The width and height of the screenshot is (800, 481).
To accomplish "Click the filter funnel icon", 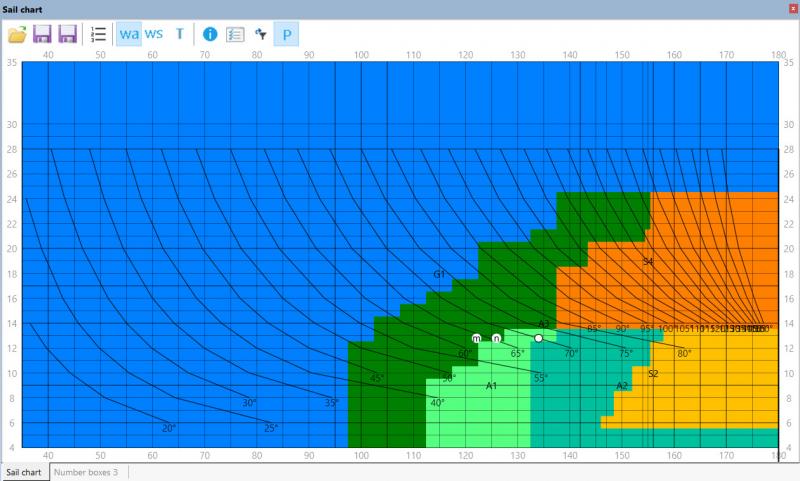I will click(260, 34).
